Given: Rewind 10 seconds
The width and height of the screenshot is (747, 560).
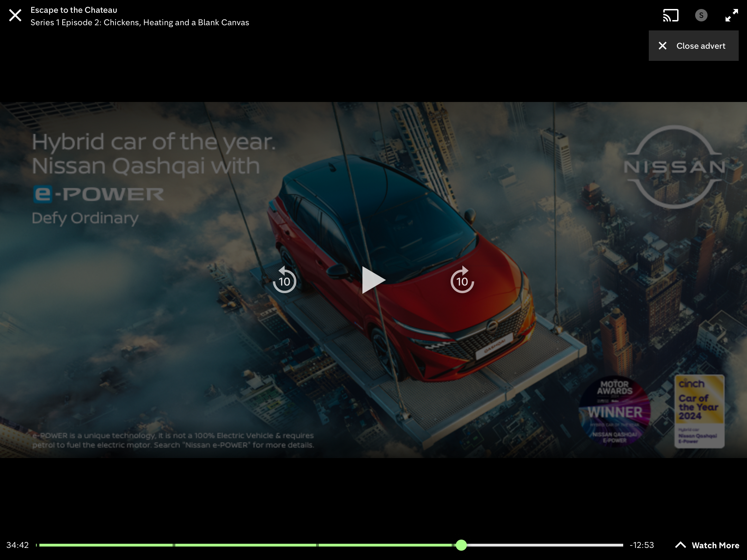Looking at the screenshot, I should (x=284, y=280).
